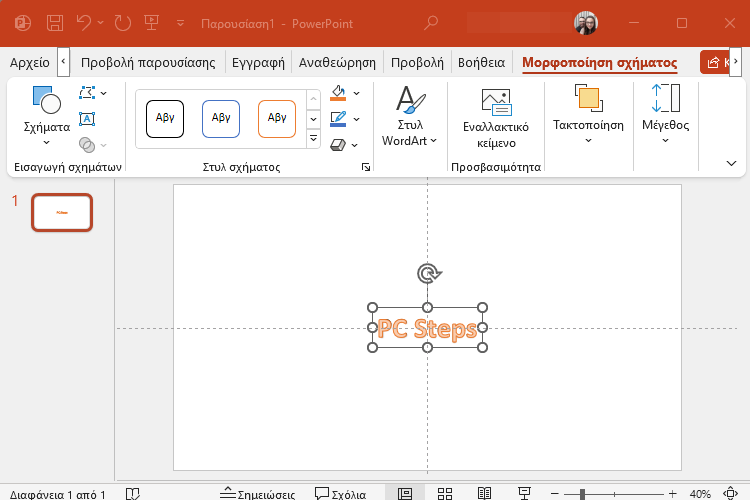Select slide 1 thumbnail
Image resolution: width=750 pixels, height=500 pixels.
62,212
